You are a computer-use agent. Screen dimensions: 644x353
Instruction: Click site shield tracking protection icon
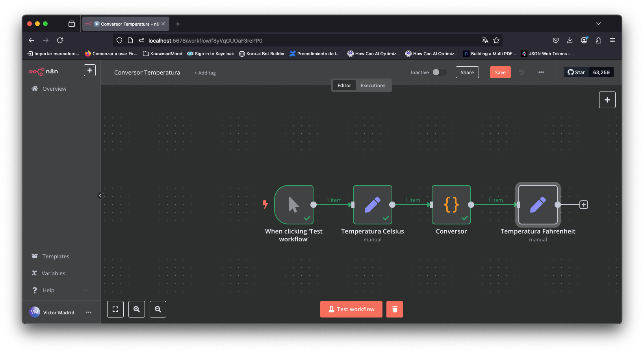tap(119, 40)
